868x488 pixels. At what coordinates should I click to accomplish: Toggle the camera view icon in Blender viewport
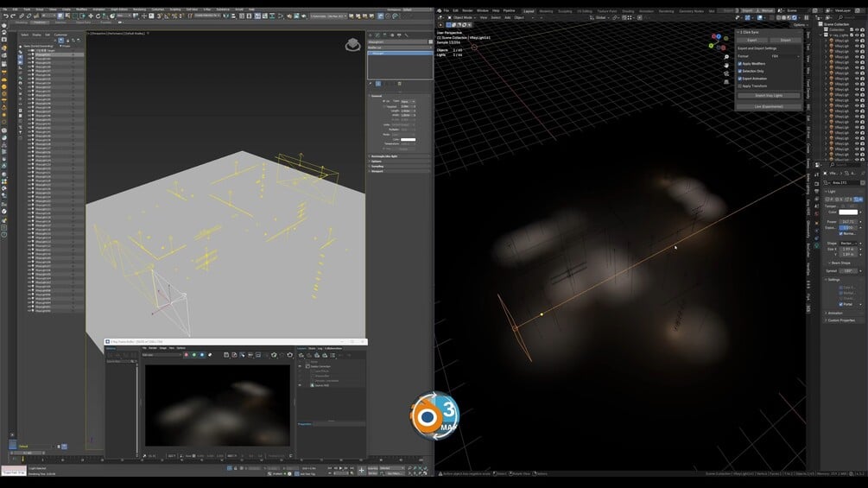pyautogui.click(x=726, y=73)
